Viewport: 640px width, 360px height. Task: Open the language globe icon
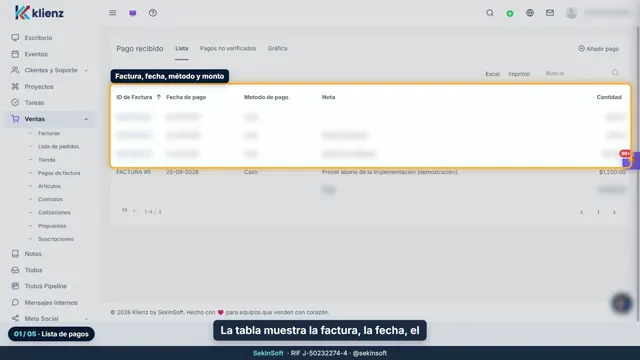(x=530, y=13)
